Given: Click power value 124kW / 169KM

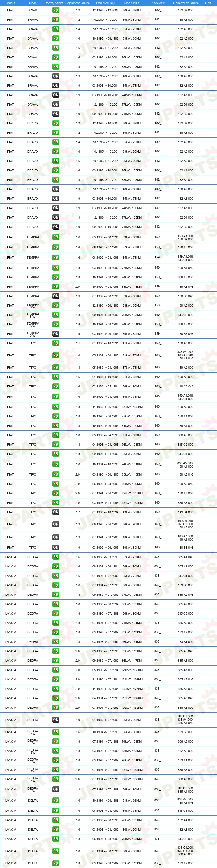Looking at the screenshot, I should click(x=132, y=679).
